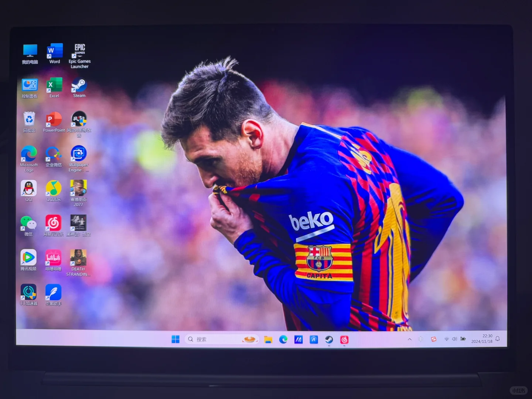Image resolution: width=532 pixels, height=399 pixels.
Task: Launch DEATH STRANDING
Action: point(78,258)
